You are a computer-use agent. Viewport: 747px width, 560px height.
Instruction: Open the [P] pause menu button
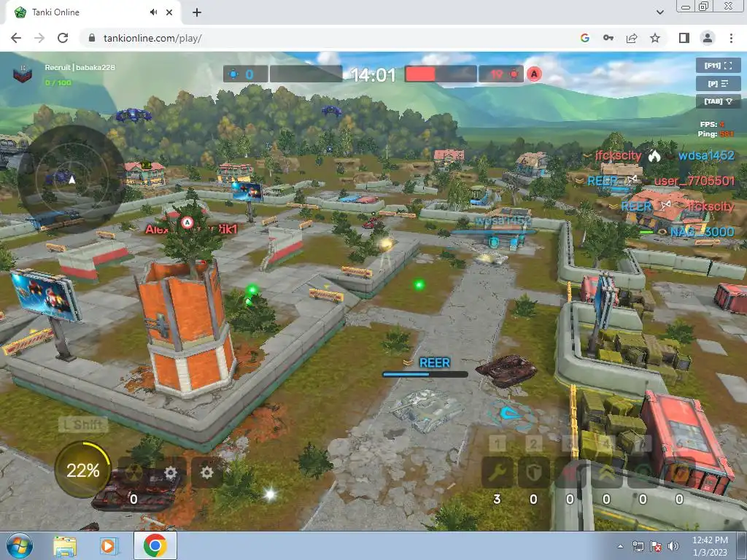(x=719, y=83)
